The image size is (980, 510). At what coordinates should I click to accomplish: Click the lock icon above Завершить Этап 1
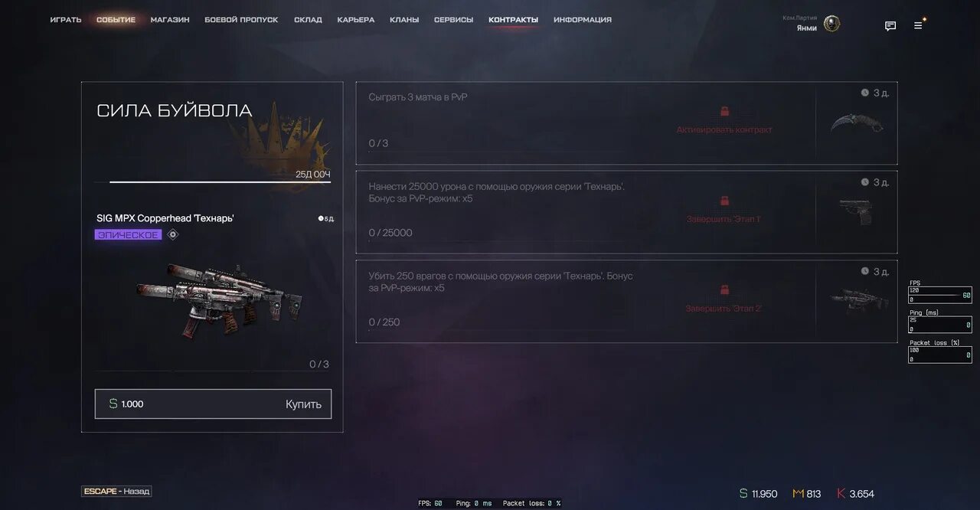click(724, 201)
